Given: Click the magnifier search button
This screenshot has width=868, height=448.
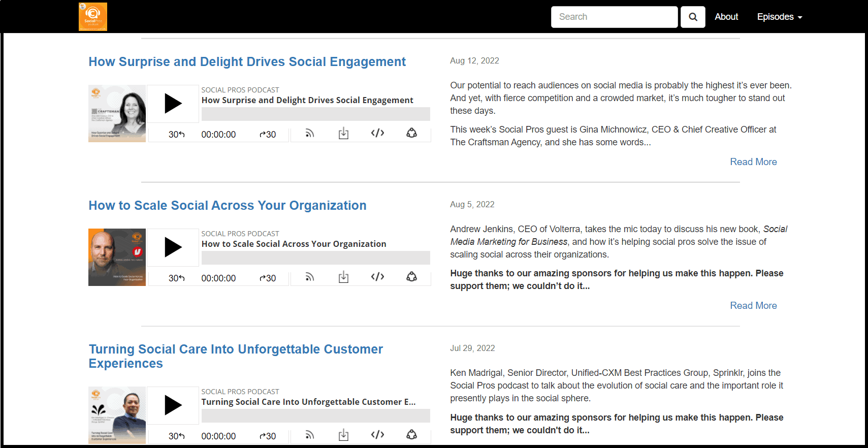Looking at the screenshot, I should pyautogui.click(x=693, y=17).
